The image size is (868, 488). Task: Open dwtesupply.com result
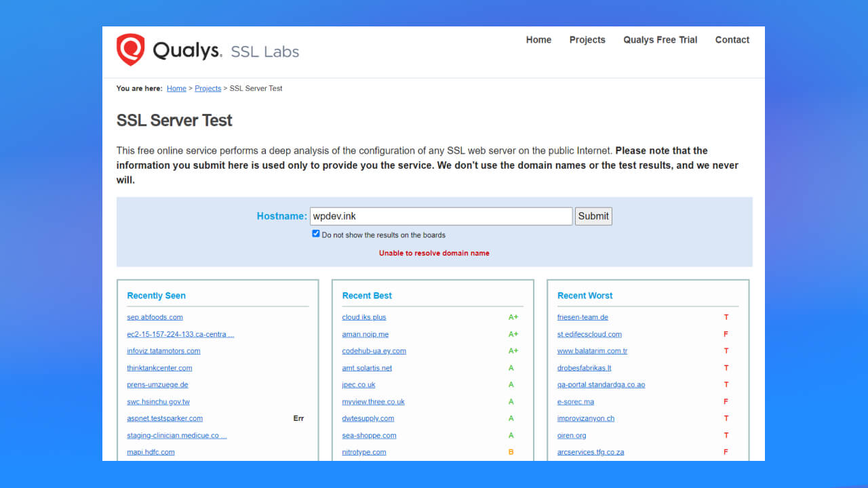click(368, 419)
